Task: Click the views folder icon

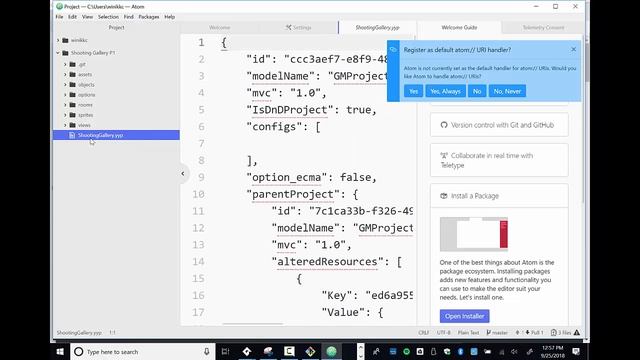Action: [73, 125]
